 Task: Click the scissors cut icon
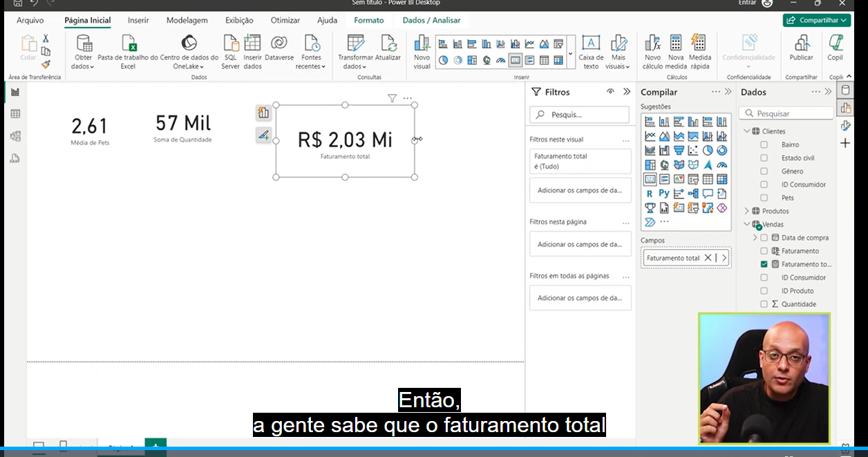(46, 39)
